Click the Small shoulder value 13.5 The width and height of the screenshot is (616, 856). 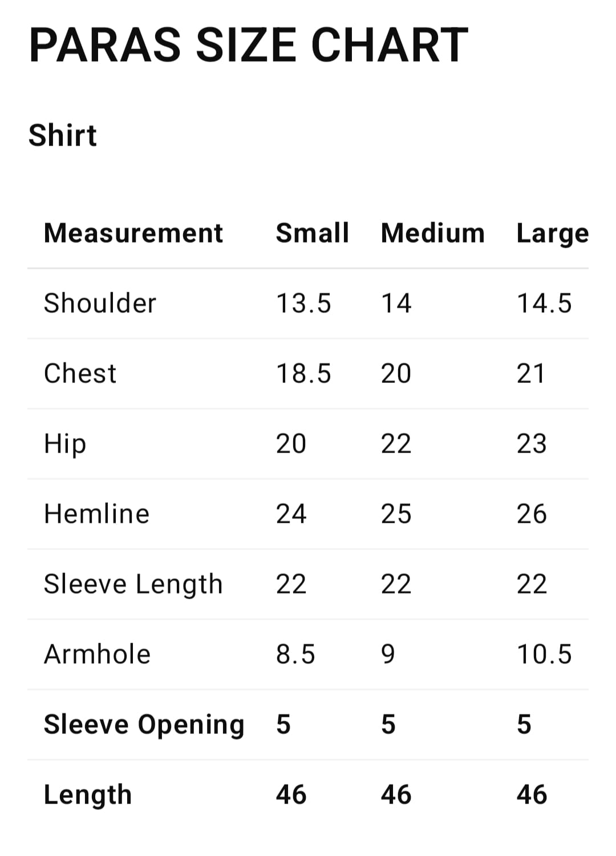click(x=303, y=303)
